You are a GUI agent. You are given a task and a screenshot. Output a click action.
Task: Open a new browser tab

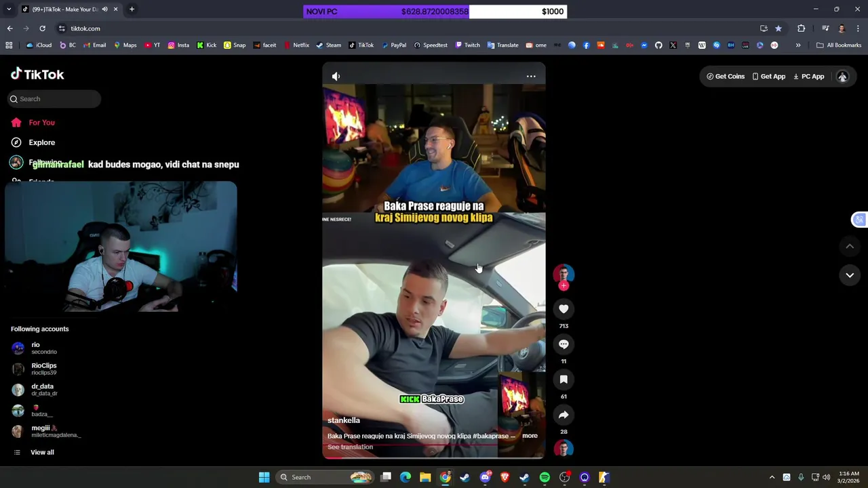(x=132, y=9)
